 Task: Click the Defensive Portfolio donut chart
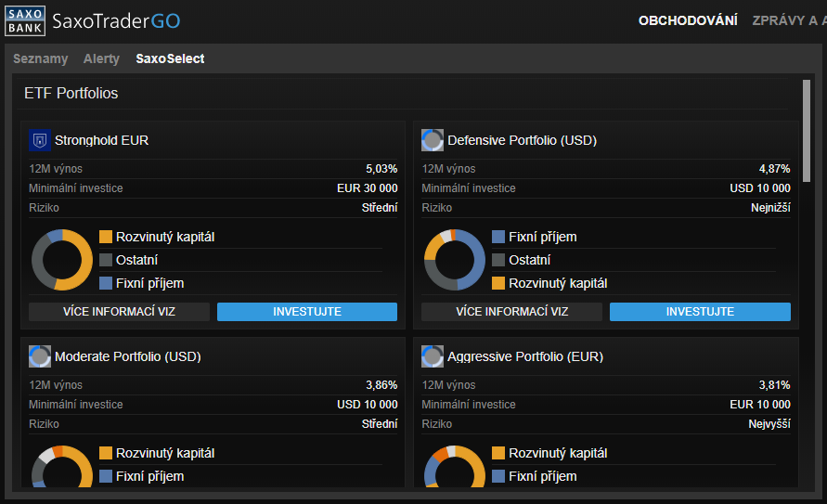(455, 260)
